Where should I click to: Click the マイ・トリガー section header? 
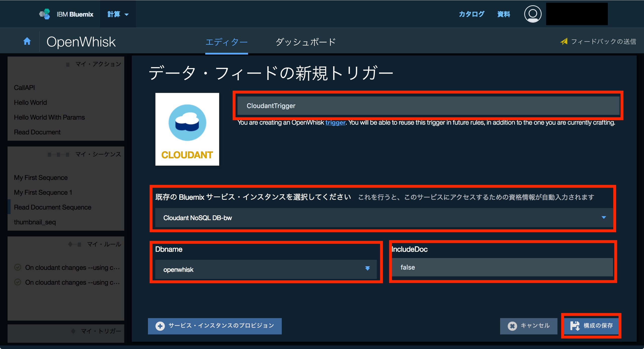[x=101, y=331]
